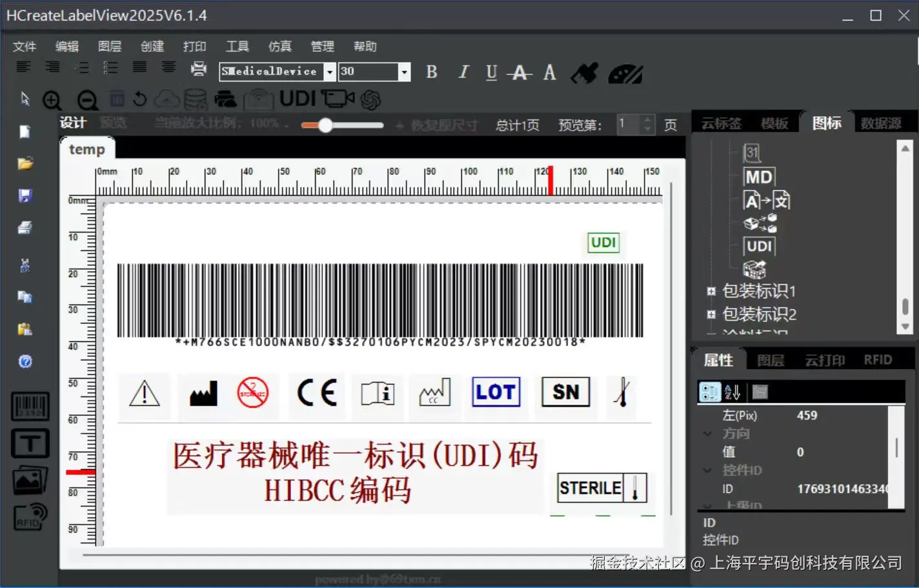Switch to the 图层 panel tab
Screen dimensions: 919x588
[x=771, y=360]
